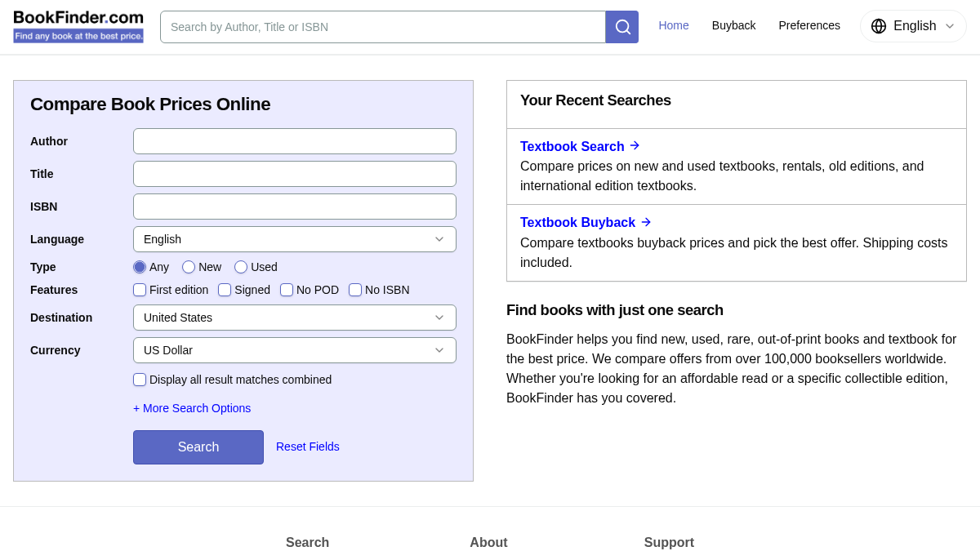Viewport: 980px width, 551px height.
Task: Click the globe language icon
Action: (879, 26)
